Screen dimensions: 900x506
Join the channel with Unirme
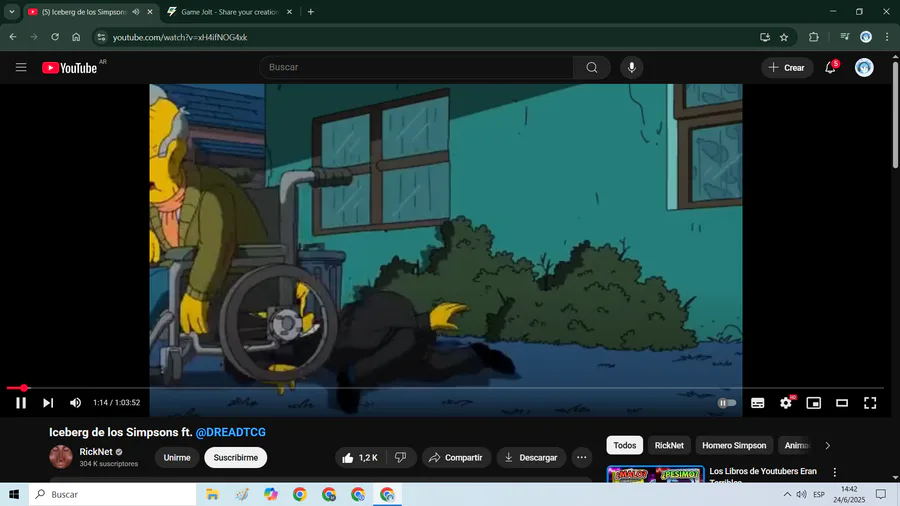pyautogui.click(x=177, y=457)
